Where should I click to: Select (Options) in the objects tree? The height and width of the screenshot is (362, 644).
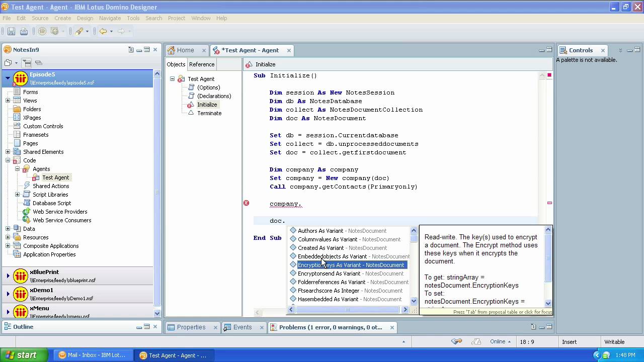click(208, 87)
